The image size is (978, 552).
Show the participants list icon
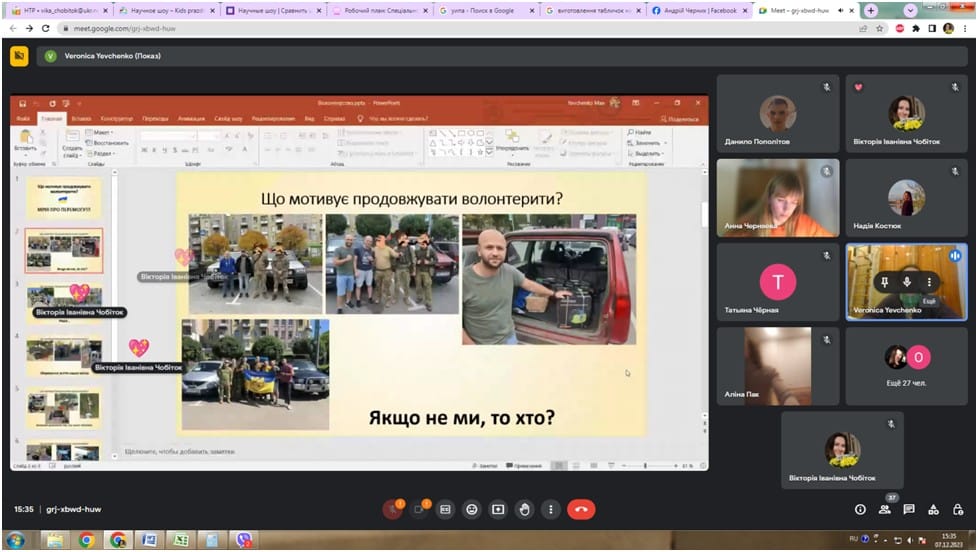884,509
